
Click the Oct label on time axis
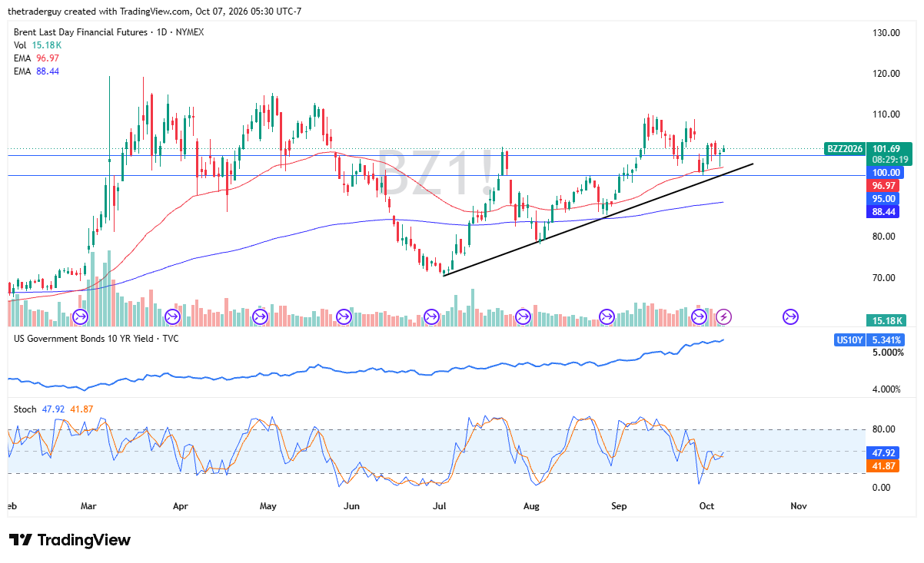pos(707,506)
